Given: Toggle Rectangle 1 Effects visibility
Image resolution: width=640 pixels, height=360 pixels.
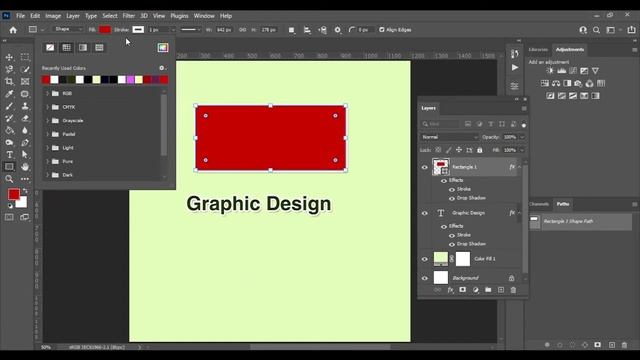Looking at the screenshot, I should pos(444,180).
